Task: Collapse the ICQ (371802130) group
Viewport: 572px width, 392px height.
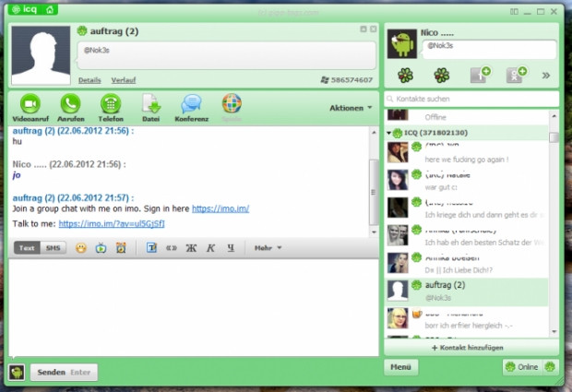Action: click(x=389, y=133)
